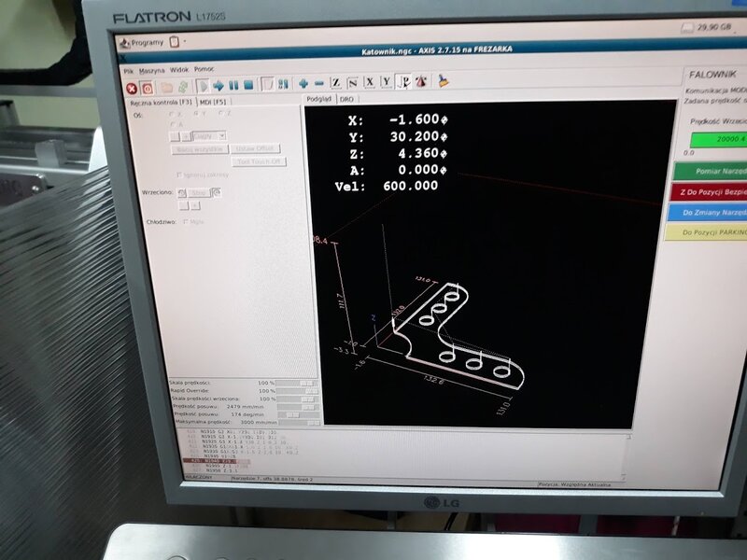Enable mist coolant checkbox
This screenshot has height=560, width=747.
pos(186,222)
